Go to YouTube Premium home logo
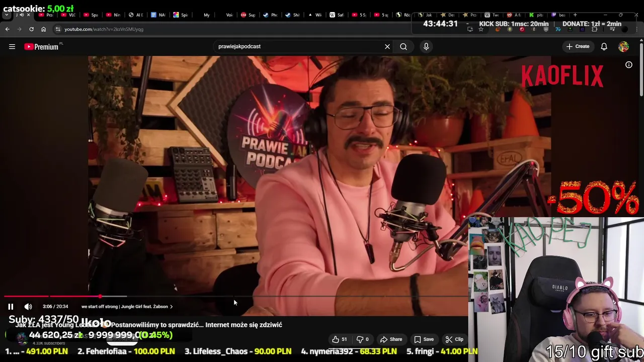This screenshot has height=362, width=644. pos(41,46)
